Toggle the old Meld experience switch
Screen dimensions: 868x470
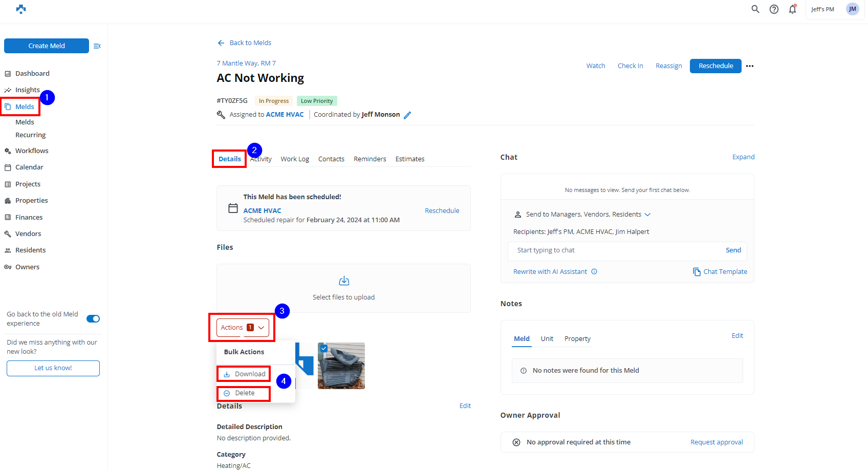93,319
